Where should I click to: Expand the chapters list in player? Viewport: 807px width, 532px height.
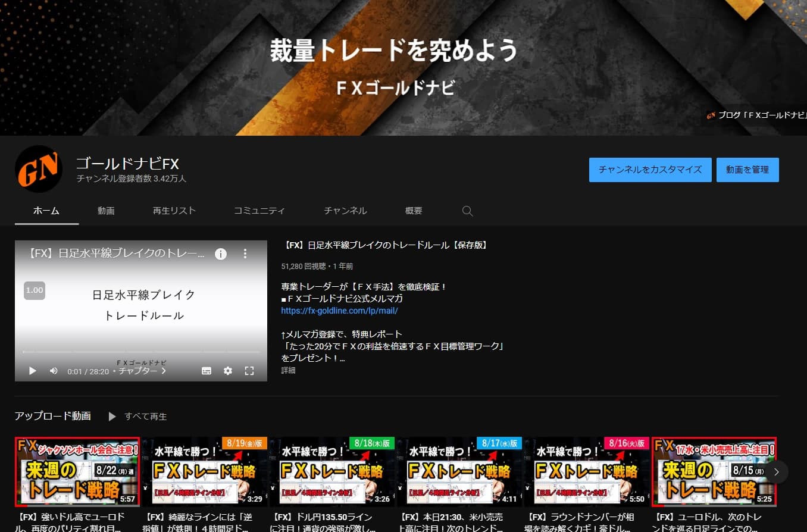pos(143,371)
